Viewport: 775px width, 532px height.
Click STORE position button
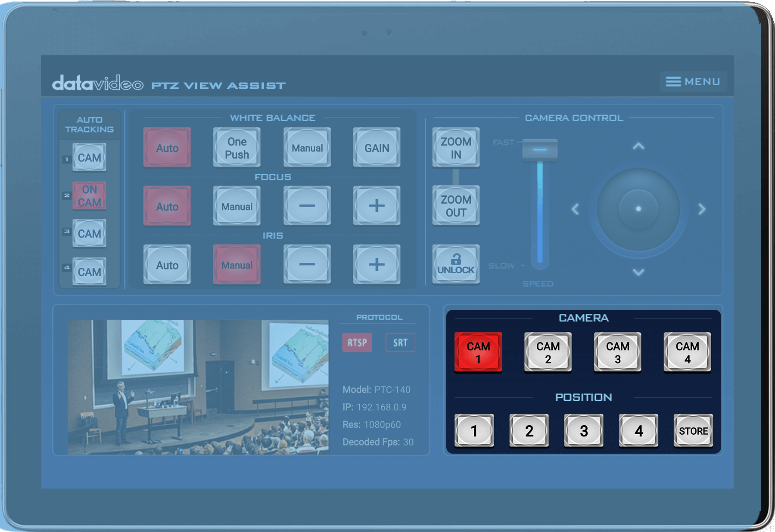pyautogui.click(x=693, y=431)
